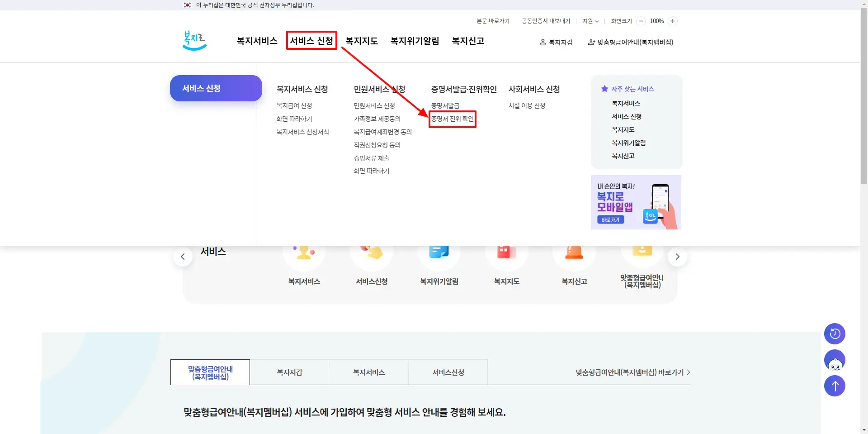Screen dimensions: 868x434
Task: Click the 서비스 신청 sidebar button
Action: coord(216,88)
